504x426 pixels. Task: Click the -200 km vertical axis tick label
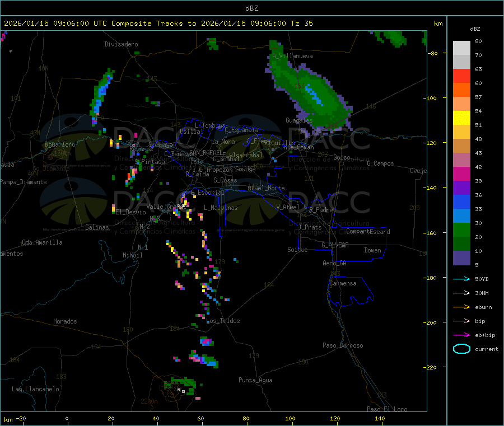(x=430, y=322)
